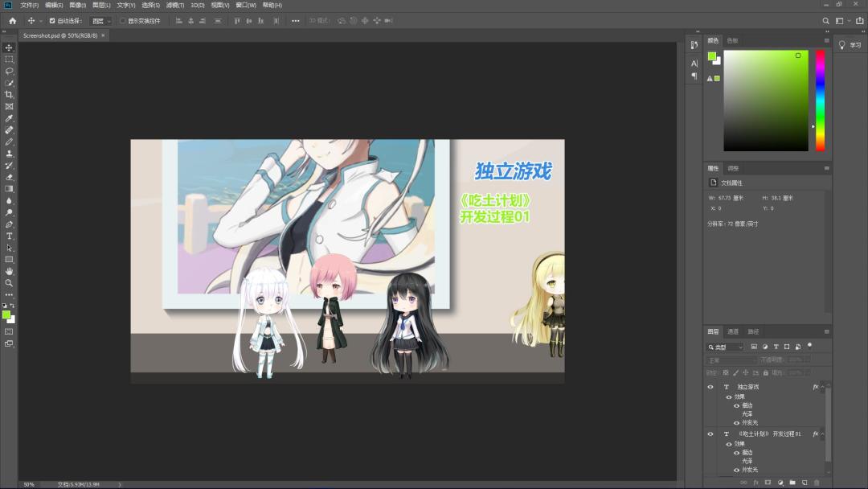Open the share image icon
This screenshot has width=868, height=489.
(x=859, y=20)
